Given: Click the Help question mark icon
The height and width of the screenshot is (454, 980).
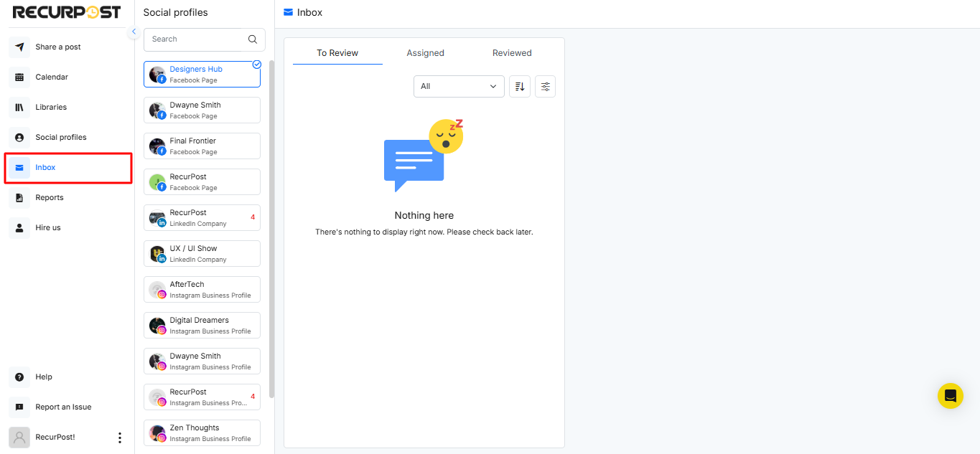Looking at the screenshot, I should pyautogui.click(x=19, y=377).
